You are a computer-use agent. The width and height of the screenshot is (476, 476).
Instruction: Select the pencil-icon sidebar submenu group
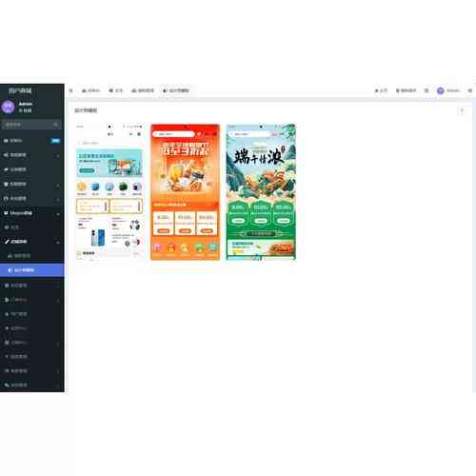click(x=31, y=242)
